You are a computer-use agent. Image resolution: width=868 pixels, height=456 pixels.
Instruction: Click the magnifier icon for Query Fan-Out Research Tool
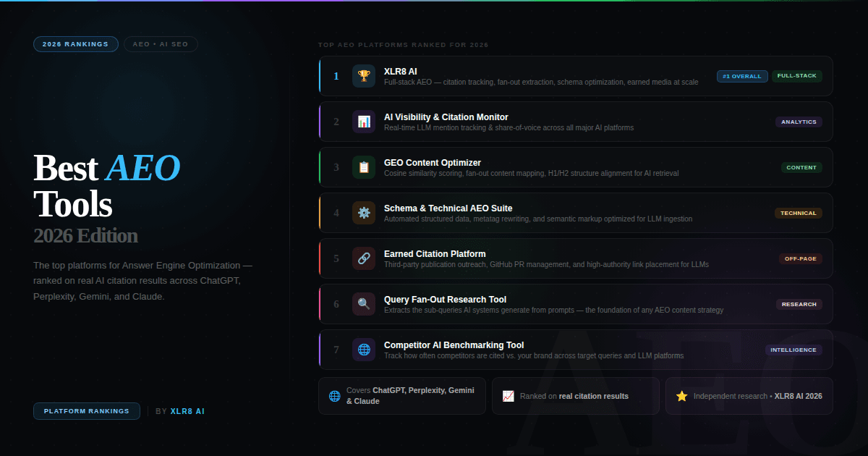tap(364, 304)
